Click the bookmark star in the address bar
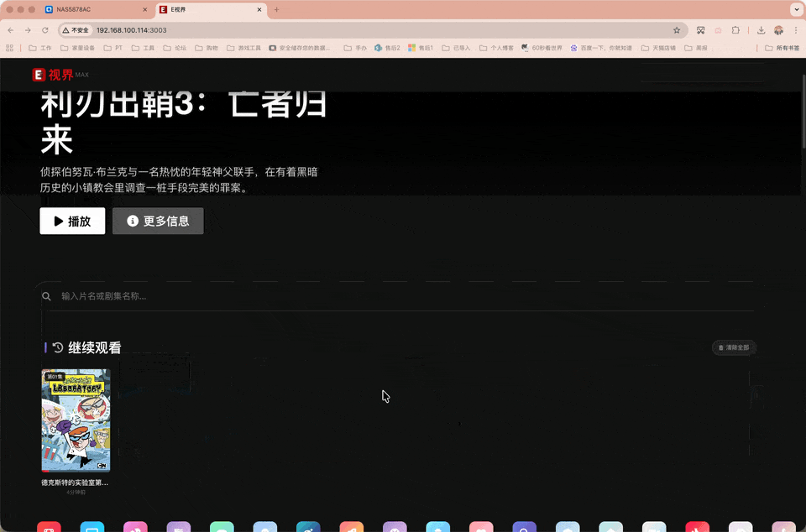Viewport: 806px width, 532px height. pyautogui.click(x=678, y=29)
